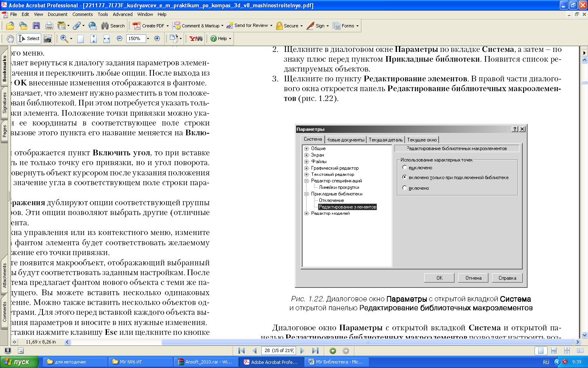Click the Fit Page icon
Viewport: 588px width, 368px height.
point(94,38)
